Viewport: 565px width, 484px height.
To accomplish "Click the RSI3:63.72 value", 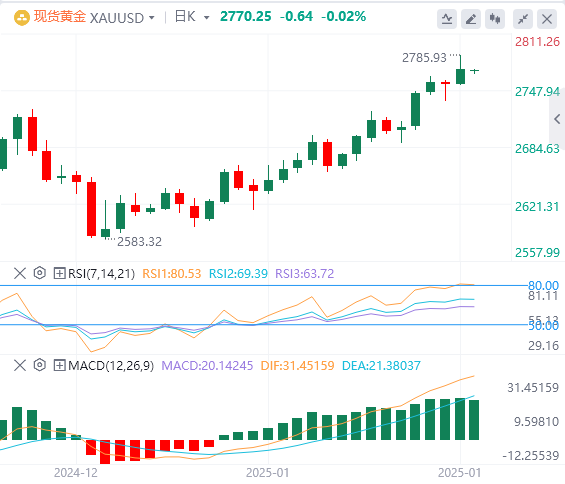I will point(304,274).
